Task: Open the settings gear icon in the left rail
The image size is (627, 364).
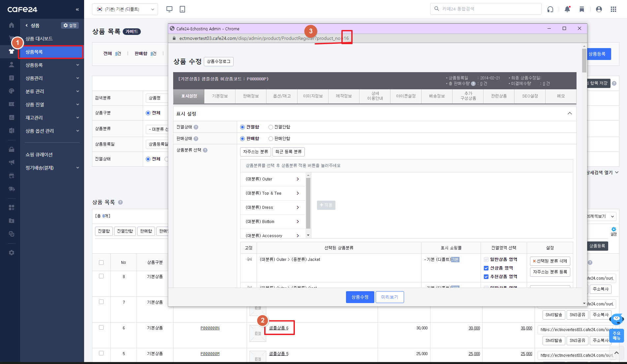Action: coord(12,253)
